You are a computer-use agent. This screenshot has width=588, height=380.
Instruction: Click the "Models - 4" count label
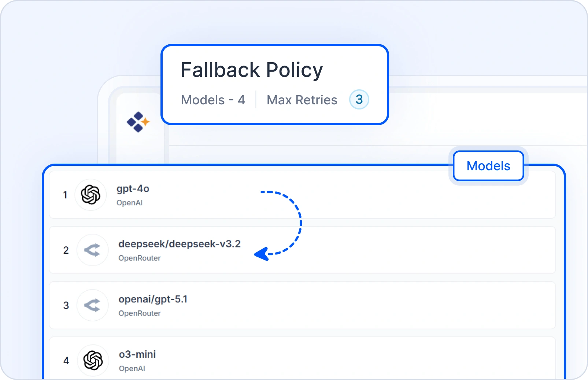coord(213,100)
